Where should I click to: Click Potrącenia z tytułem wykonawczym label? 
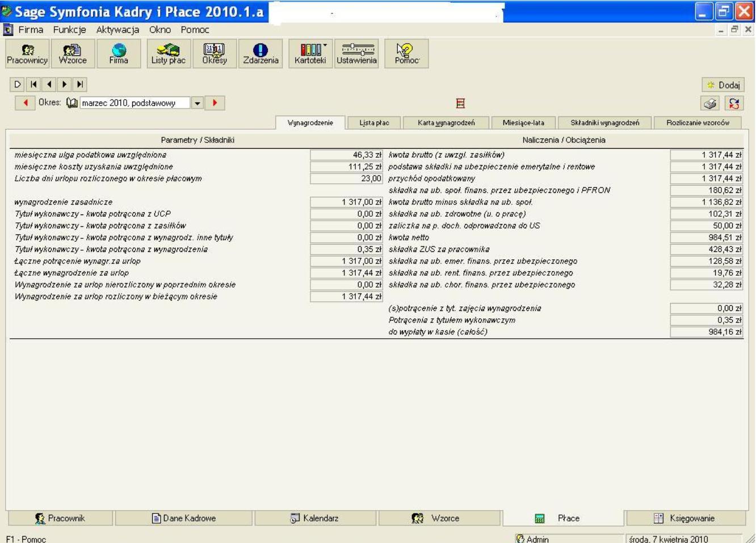point(452,320)
